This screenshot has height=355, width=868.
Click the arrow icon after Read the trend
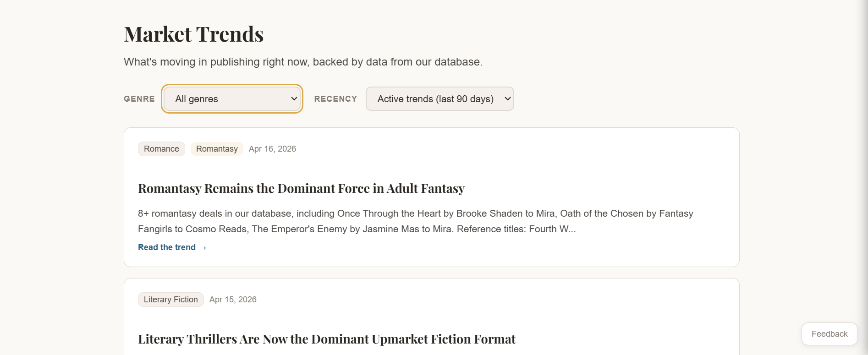click(202, 248)
